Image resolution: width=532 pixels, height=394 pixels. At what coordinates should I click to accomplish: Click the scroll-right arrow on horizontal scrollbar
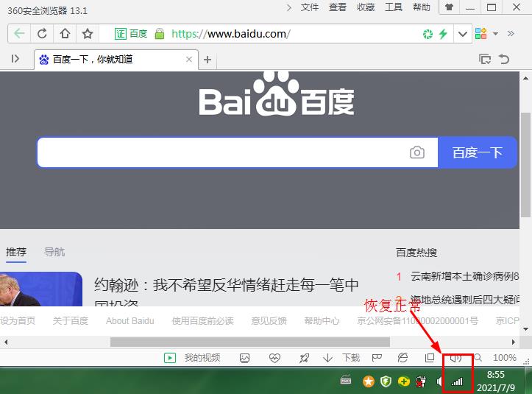point(514,342)
